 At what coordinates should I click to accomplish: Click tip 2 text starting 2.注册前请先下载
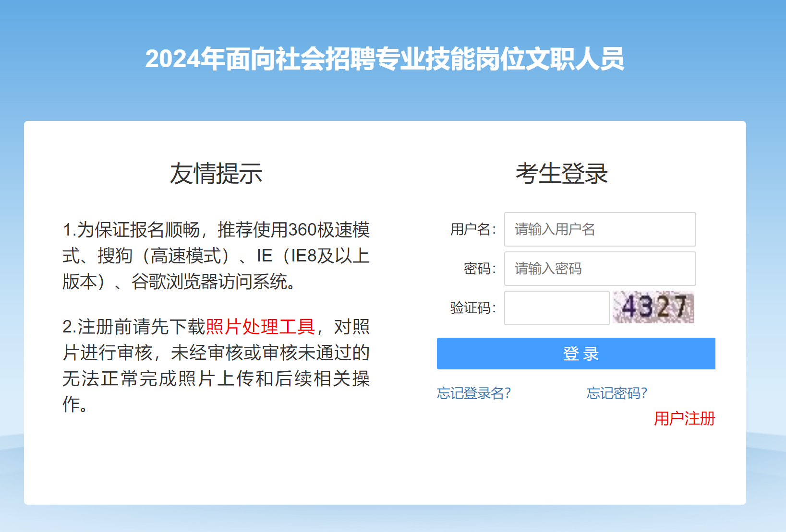(x=216, y=366)
